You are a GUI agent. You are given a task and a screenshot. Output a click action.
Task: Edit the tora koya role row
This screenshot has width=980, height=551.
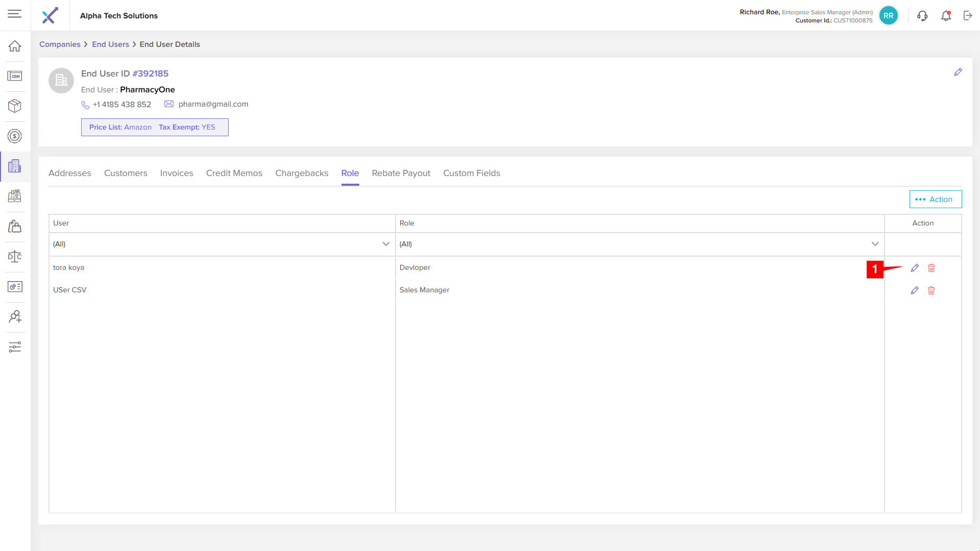915,268
